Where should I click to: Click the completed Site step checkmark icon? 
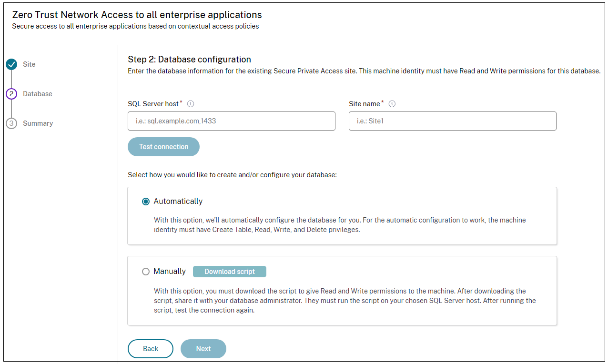12,64
